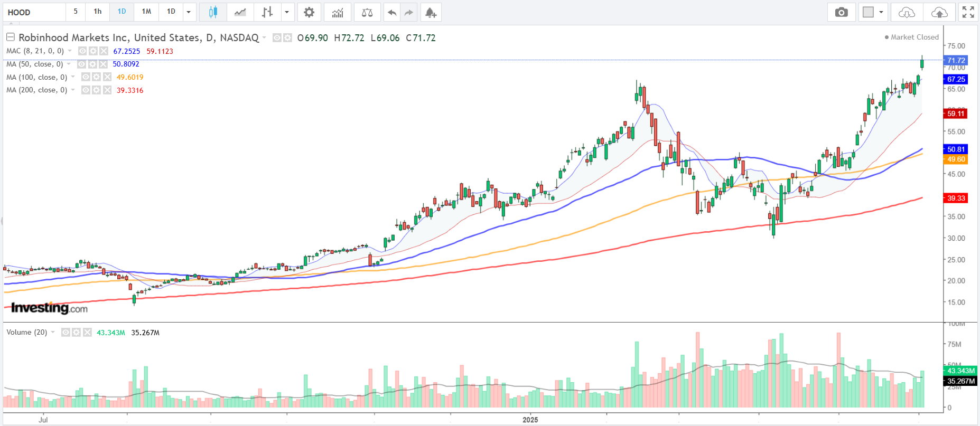Viewport: 980px width, 426px height.
Task: Toggle visibility eye of MA (50, close, 0)
Action: [x=82, y=64]
